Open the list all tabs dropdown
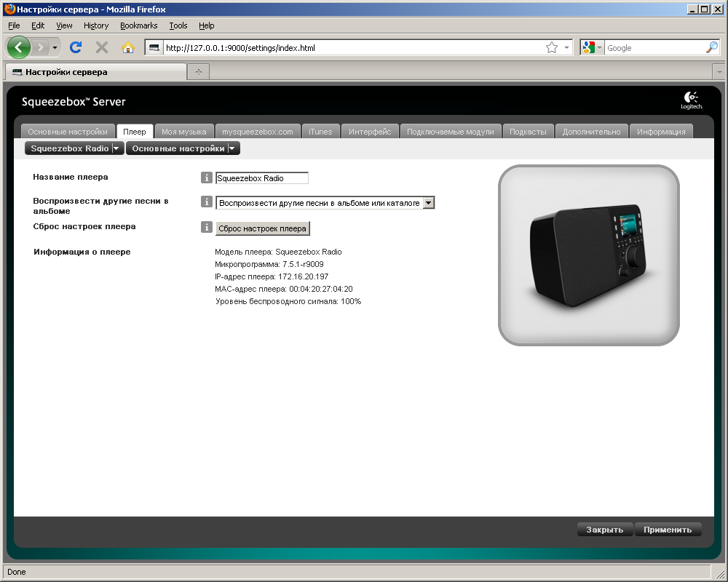The image size is (728, 582). [719, 71]
